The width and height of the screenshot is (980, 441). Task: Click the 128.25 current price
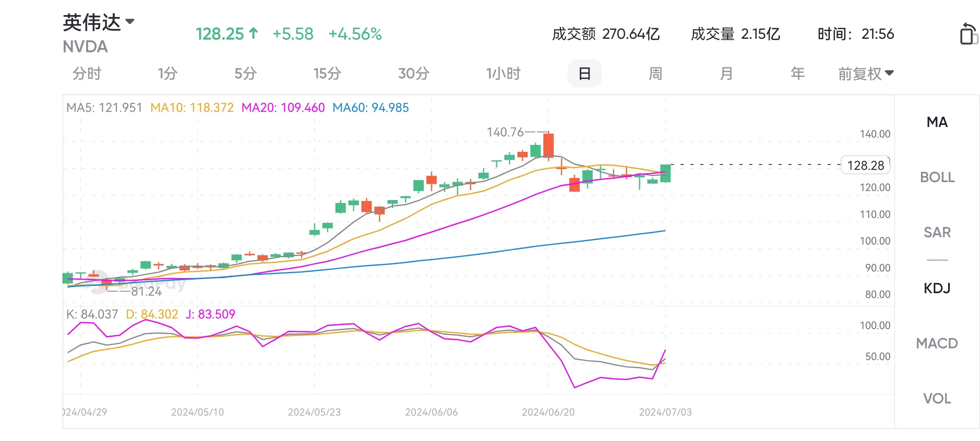point(227,34)
